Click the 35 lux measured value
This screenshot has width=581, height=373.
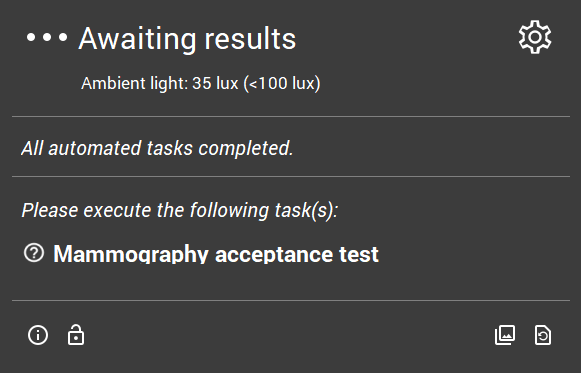coord(215,83)
